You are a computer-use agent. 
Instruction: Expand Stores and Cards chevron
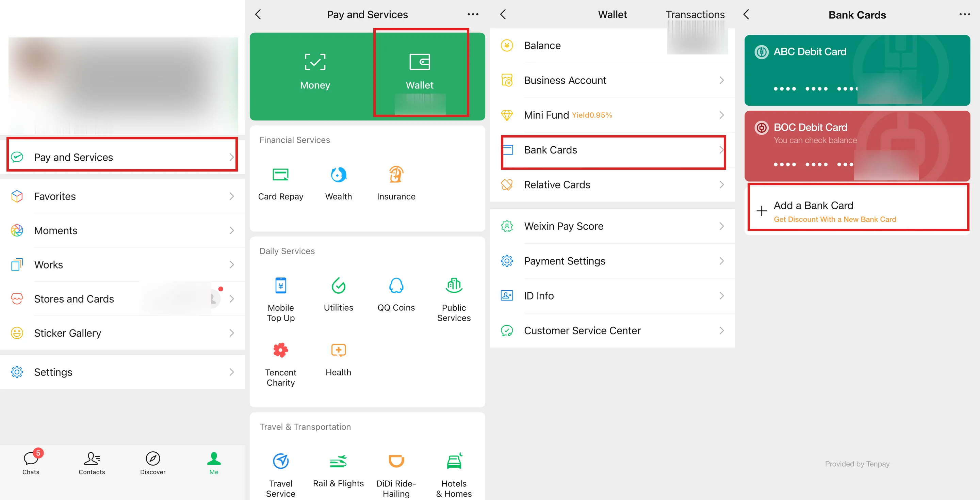click(232, 299)
